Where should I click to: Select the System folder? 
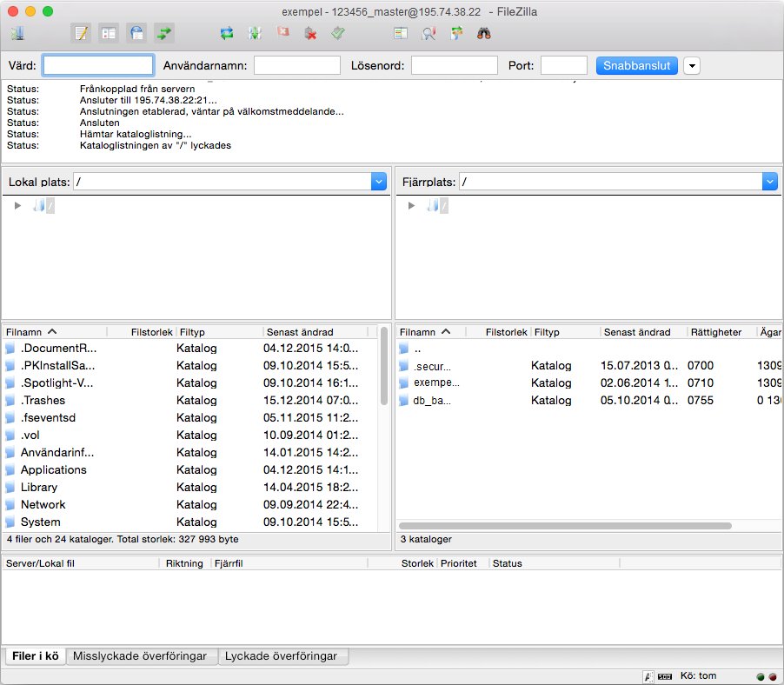click(191, 522)
